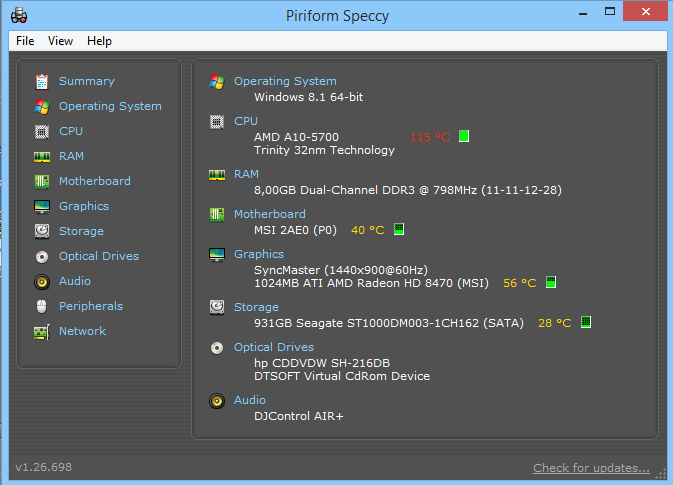Click the Check for updates link

[x=591, y=468]
